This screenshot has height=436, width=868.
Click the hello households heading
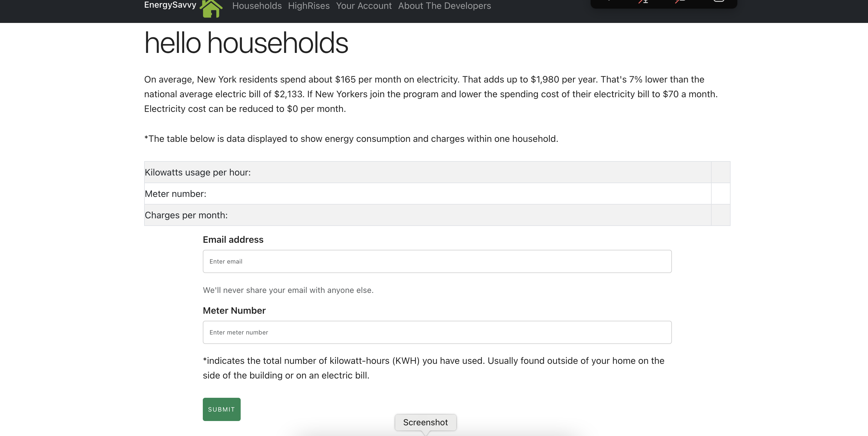(246, 43)
